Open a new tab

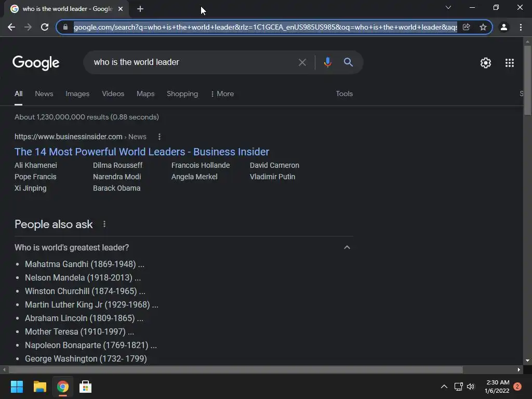pos(140,9)
